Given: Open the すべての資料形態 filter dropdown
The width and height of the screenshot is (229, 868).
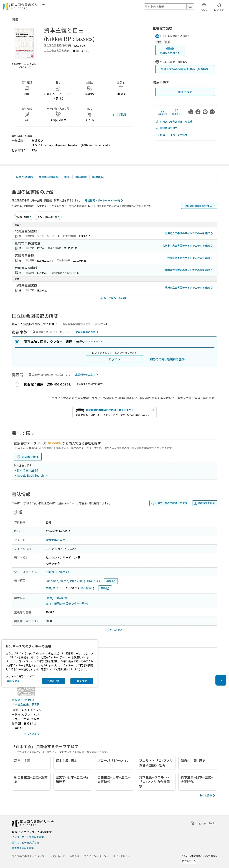Looking at the screenshot, I should click(48, 217).
